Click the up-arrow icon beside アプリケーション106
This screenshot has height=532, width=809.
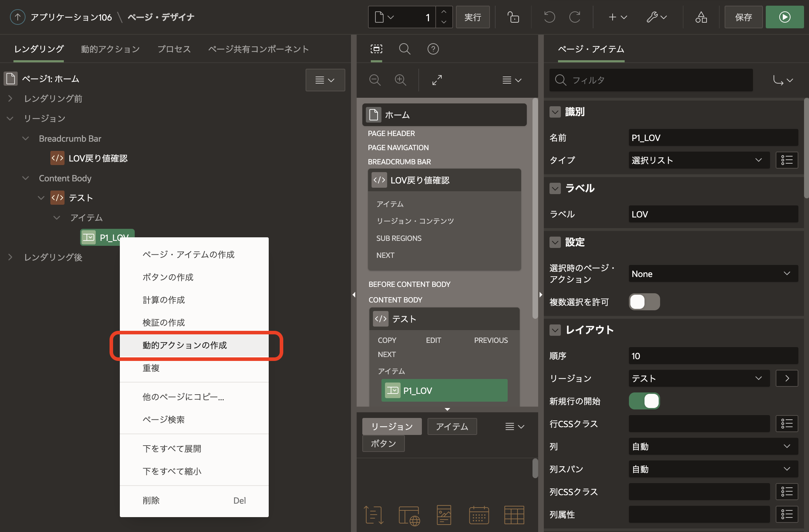[17, 17]
